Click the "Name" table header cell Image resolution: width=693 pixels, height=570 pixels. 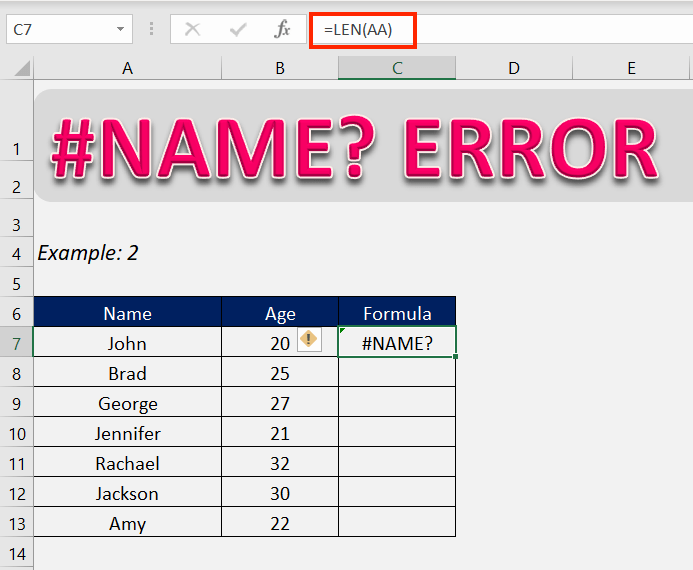[x=127, y=312]
